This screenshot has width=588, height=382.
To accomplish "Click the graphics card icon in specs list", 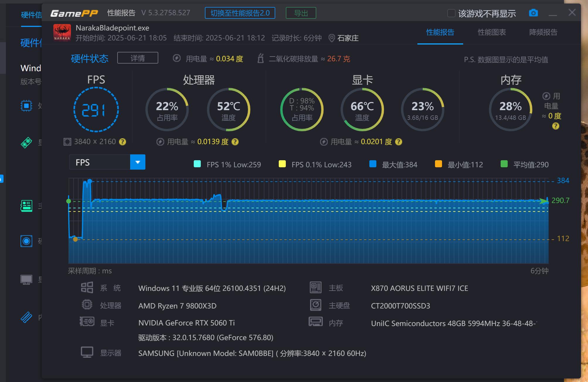I will pyautogui.click(x=87, y=322).
